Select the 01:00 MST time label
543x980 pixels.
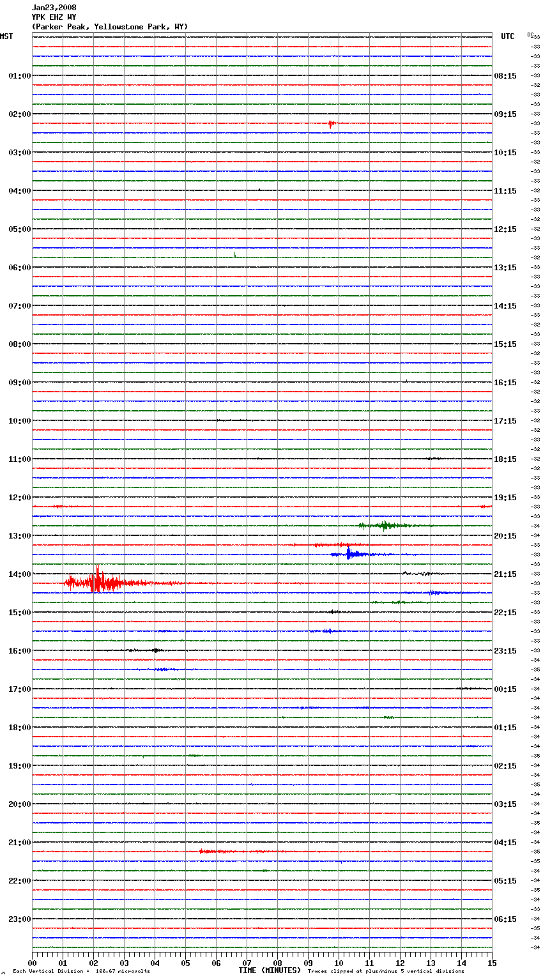(20, 76)
